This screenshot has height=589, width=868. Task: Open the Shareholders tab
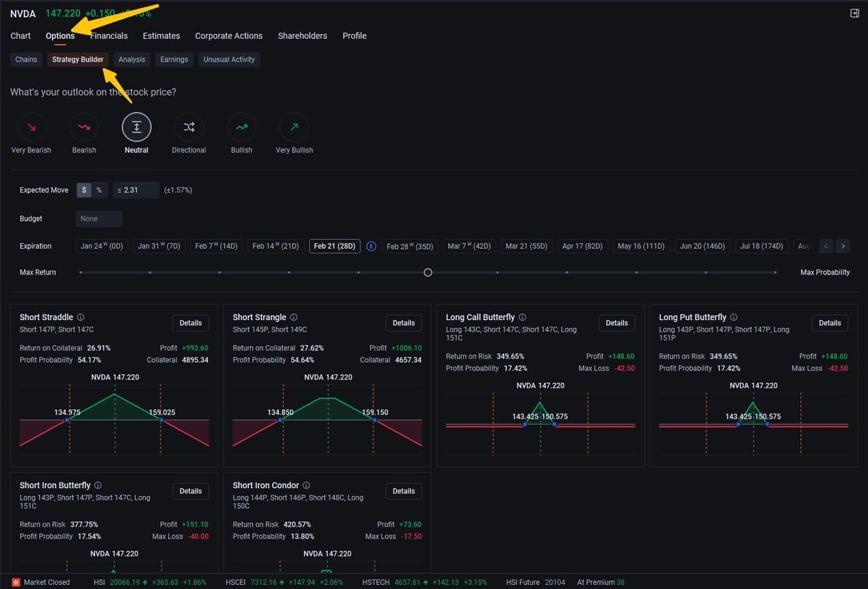[302, 36]
